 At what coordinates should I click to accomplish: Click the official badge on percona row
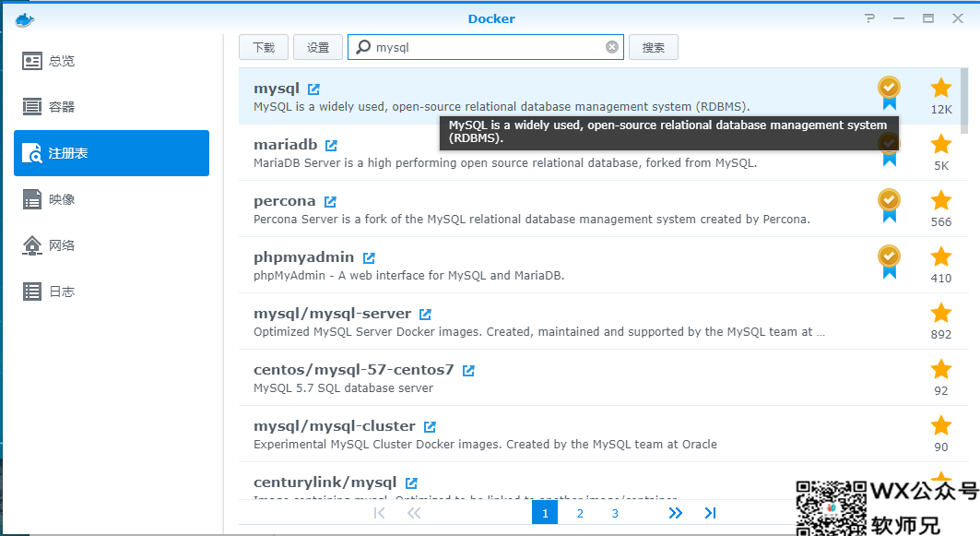(889, 205)
